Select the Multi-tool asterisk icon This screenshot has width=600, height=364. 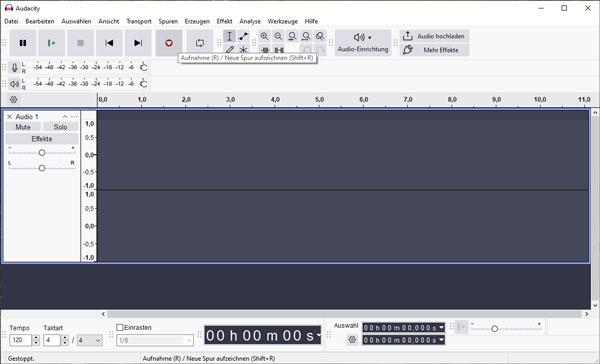coord(243,50)
